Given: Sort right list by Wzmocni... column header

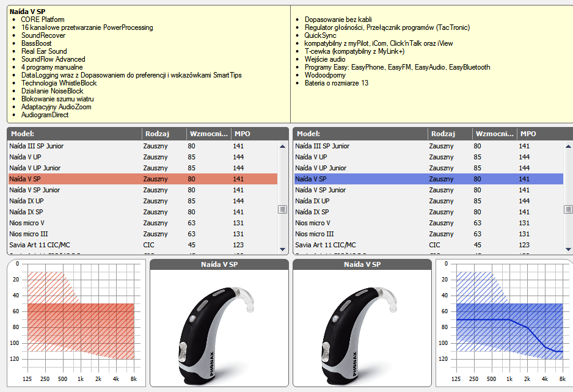Looking at the screenshot, I should click(x=494, y=134).
